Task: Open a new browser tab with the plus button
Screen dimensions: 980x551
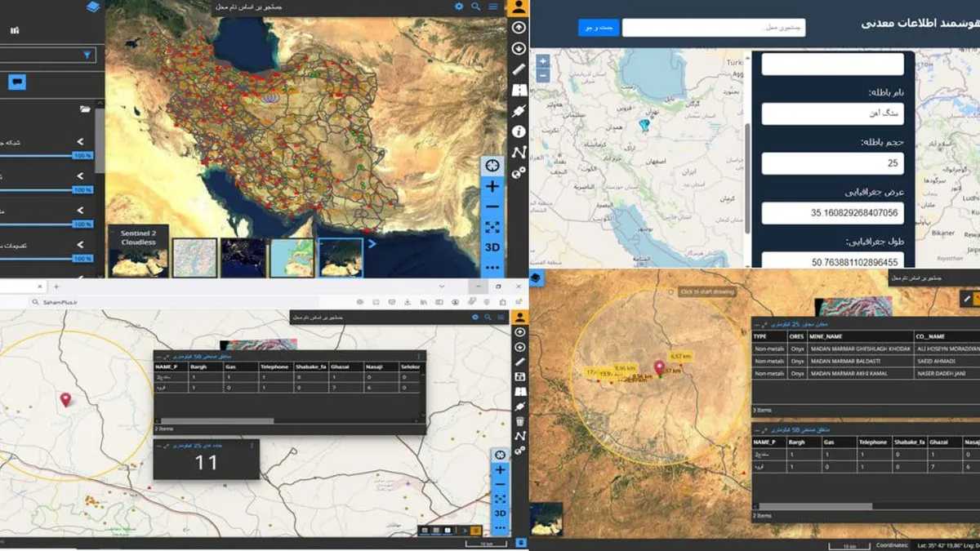Action: pos(56,287)
